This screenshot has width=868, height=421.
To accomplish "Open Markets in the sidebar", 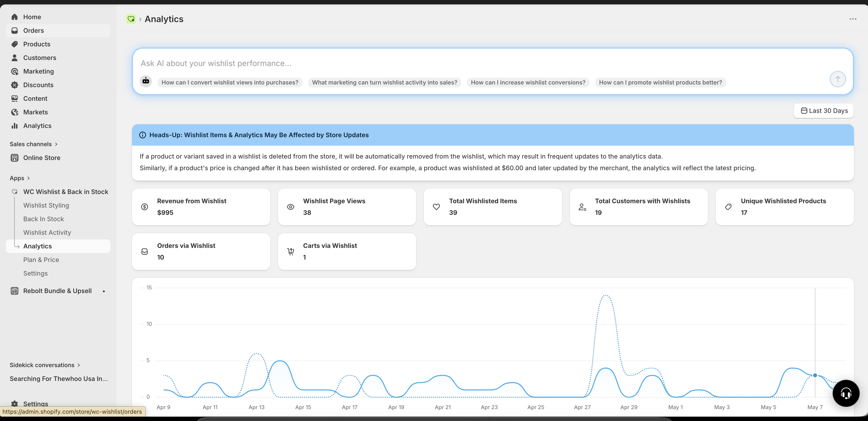I will click(x=58, y=112).
